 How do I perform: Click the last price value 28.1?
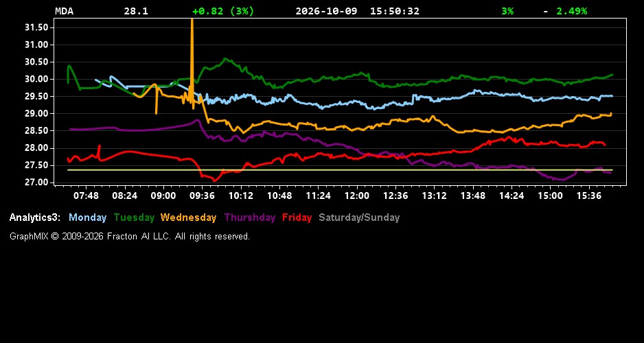(136, 11)
